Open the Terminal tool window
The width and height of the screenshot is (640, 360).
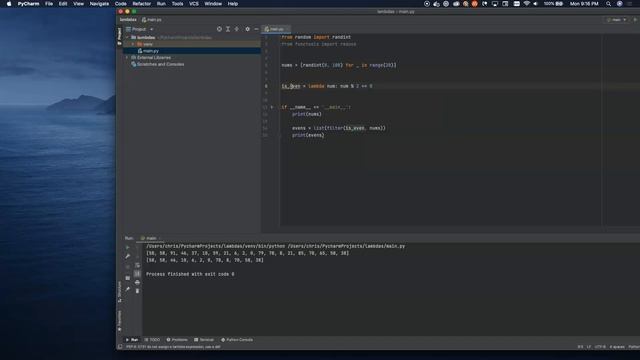point(204,340)
